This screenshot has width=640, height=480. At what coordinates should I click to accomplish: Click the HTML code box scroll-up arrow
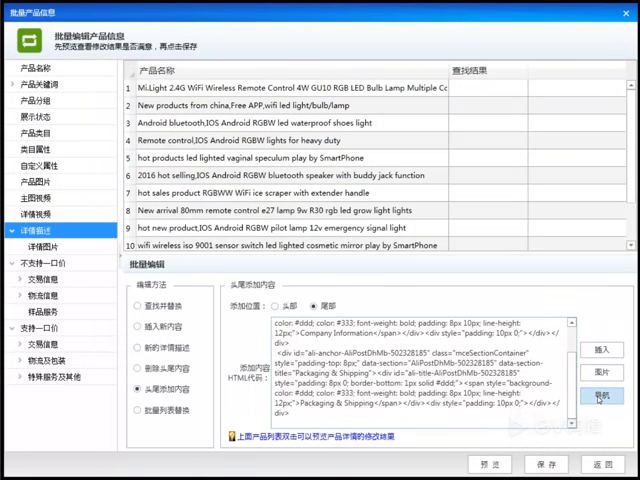pyautogui.click(x=572, y=323)
